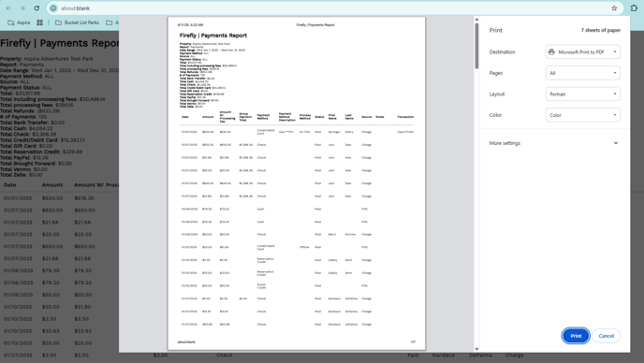Open the Destination dropdown
The width and height of the screenshot is (644, 363).
pyautogui.click(x=582, y=52)
